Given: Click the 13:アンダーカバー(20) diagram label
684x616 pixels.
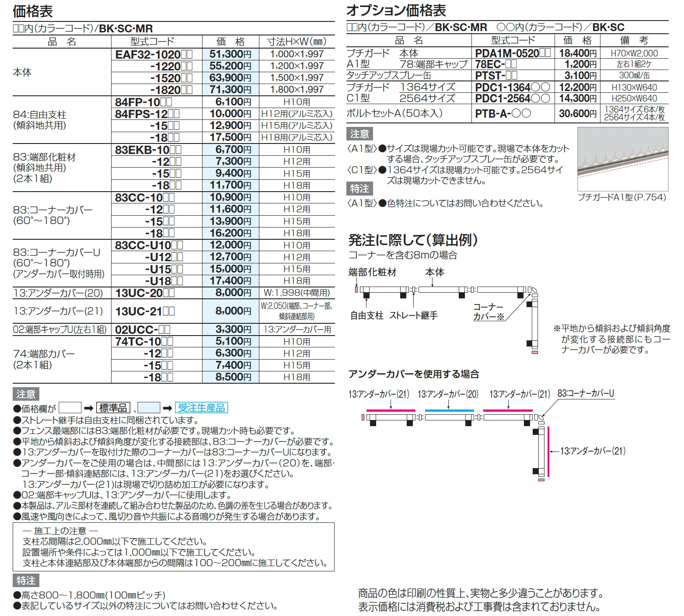Looking at the screenshot, I should (448, 394).
